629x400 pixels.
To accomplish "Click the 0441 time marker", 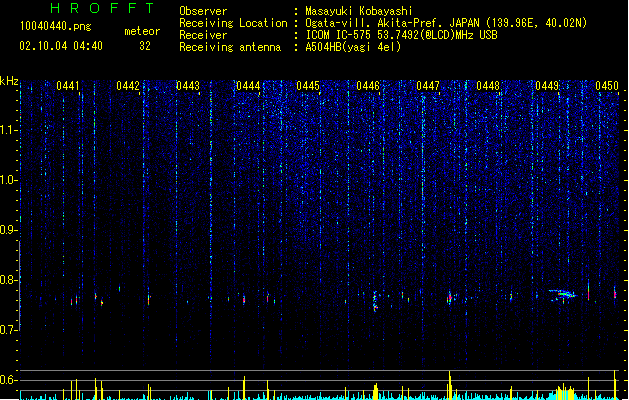I will (x=68, y=86).
